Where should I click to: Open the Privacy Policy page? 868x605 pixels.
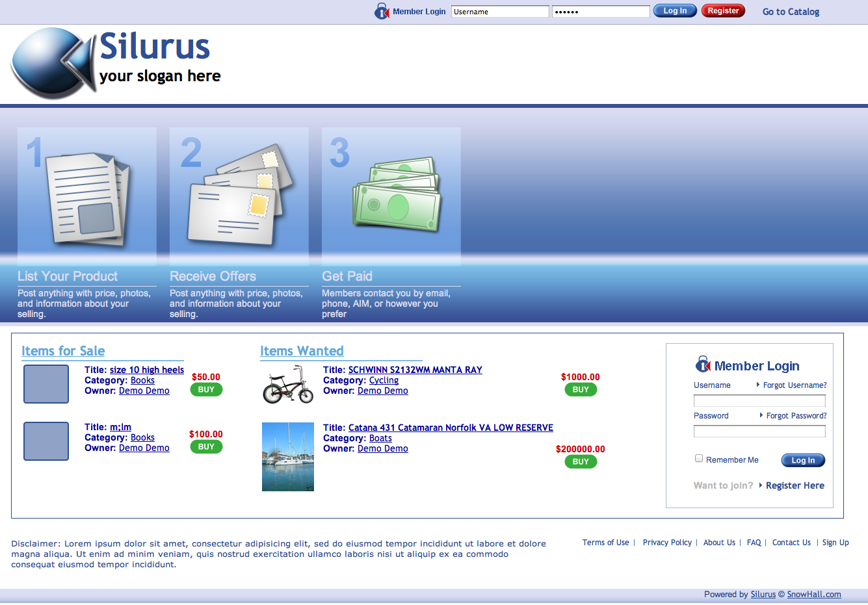click(x=667, y=542)
